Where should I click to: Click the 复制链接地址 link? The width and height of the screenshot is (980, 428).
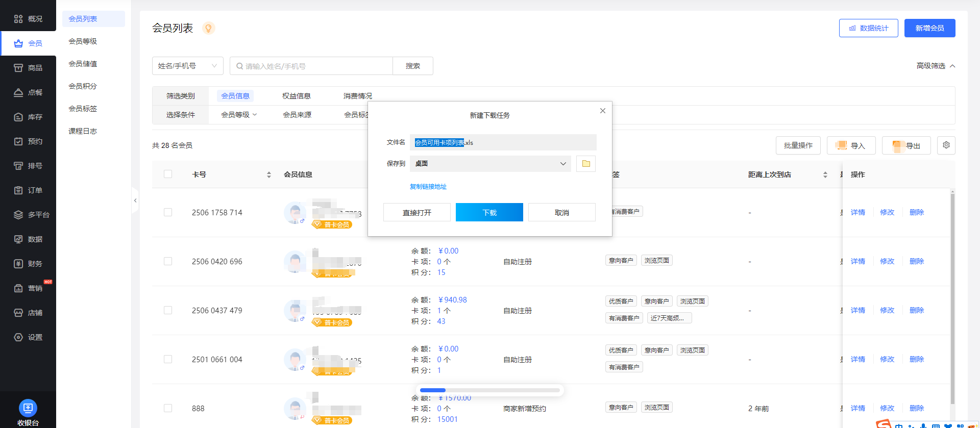428,187
